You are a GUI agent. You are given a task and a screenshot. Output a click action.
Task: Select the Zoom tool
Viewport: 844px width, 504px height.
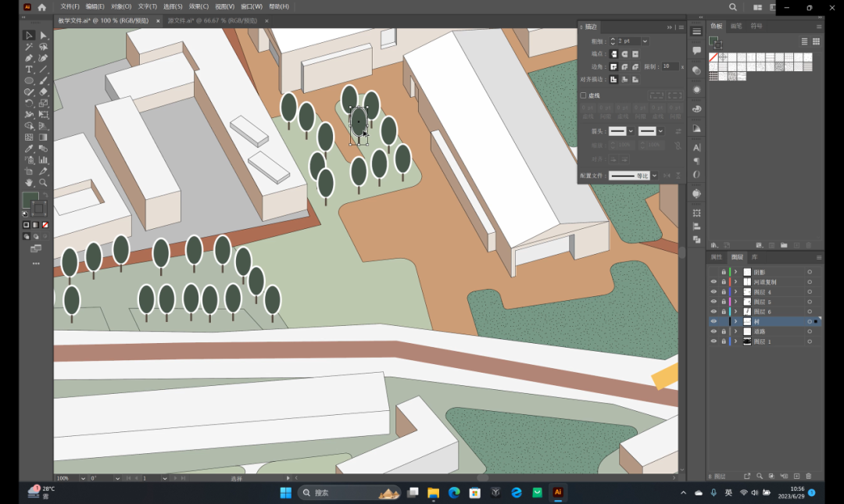(44, 183)
